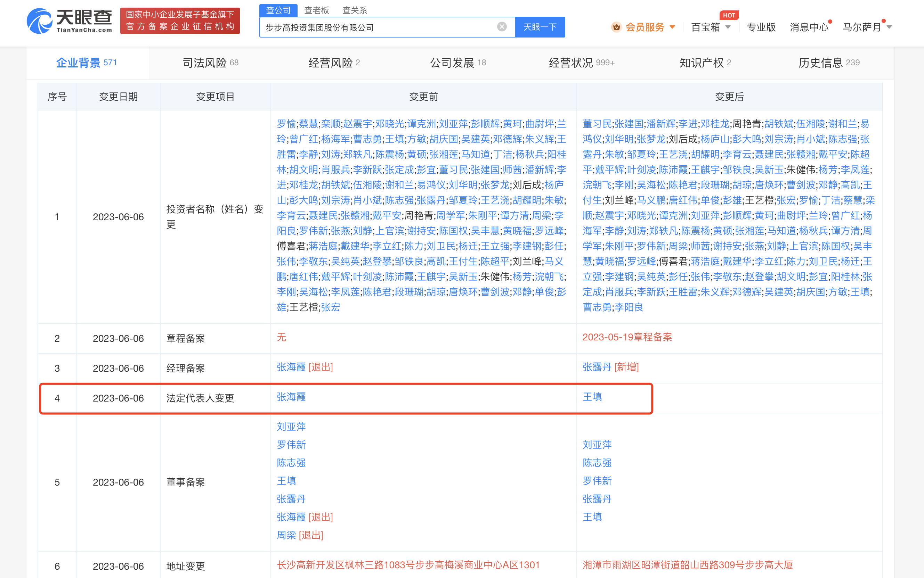
Task: Open 陈志强 in the 董事备案 变更后 list
Action: [x=597, y=463]
